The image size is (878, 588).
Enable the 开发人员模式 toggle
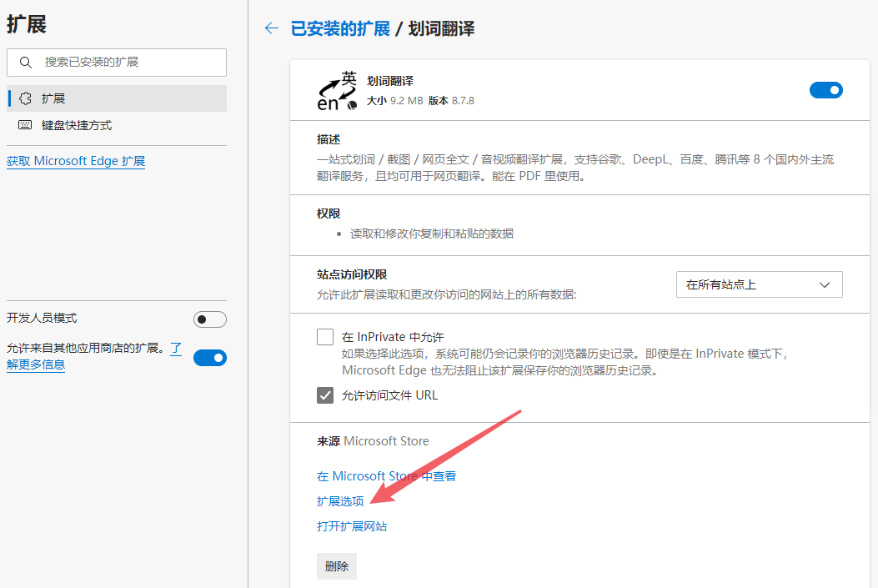(x=210, y=319)
